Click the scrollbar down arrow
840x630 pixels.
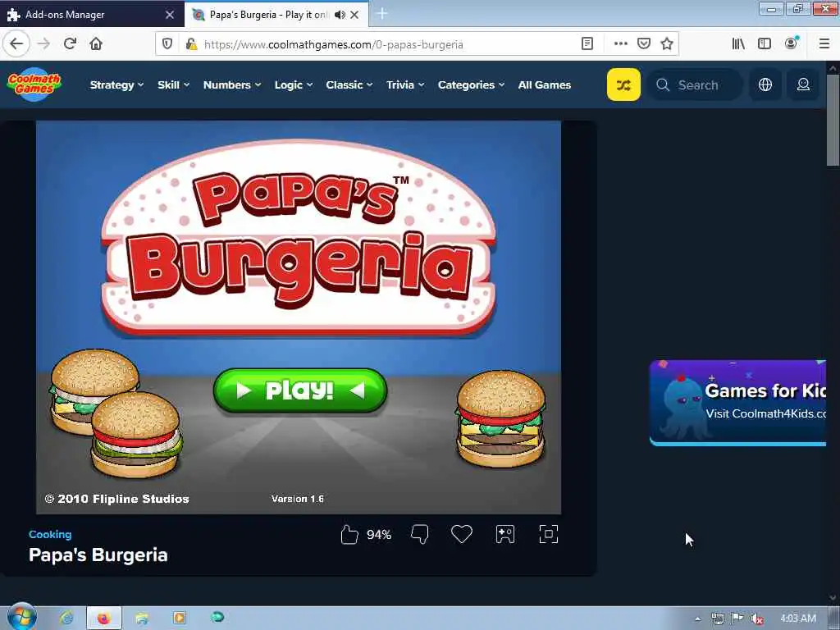pos(833,598)
